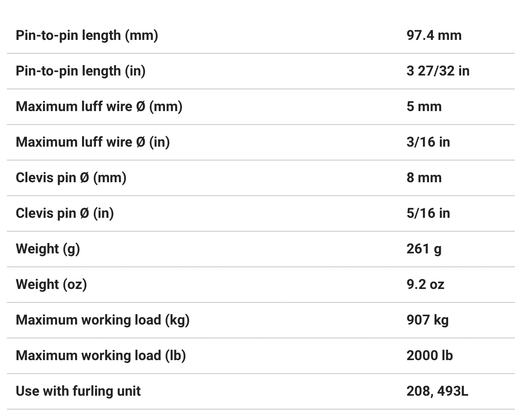Click the "Clevis pin Ø (in)" label
The image size is (515, 420).
pos(65,213)
